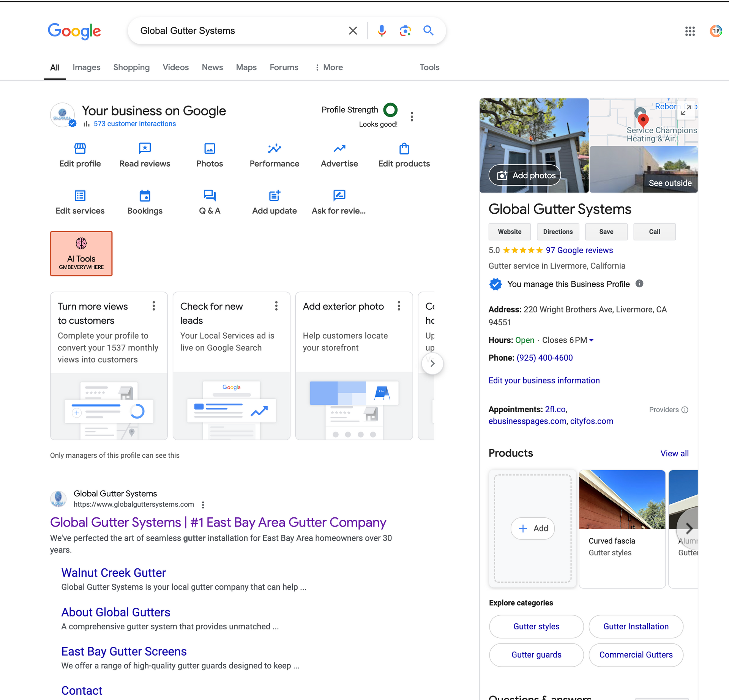This screenshot has height=700, width=729.
Task: Open Ask for reviews icon
Action: (339, 195)
